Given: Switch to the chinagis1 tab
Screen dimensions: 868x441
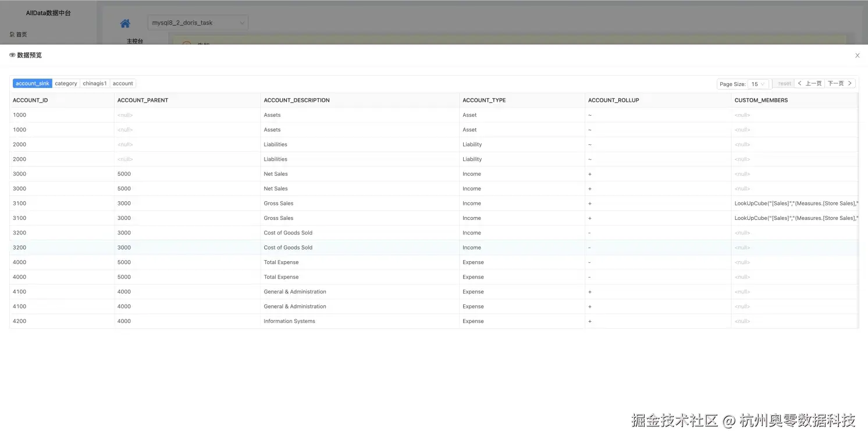Looking at the screenshot, I should 95,83.
